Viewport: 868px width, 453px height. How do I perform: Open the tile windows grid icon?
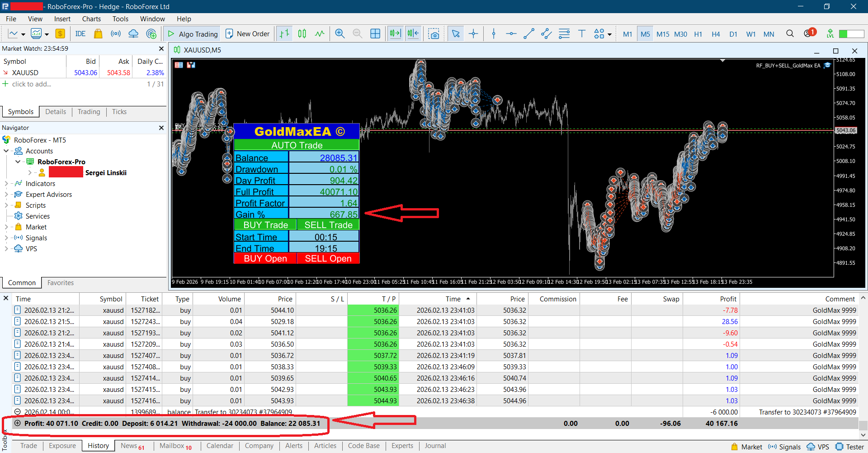pos(375,34)
